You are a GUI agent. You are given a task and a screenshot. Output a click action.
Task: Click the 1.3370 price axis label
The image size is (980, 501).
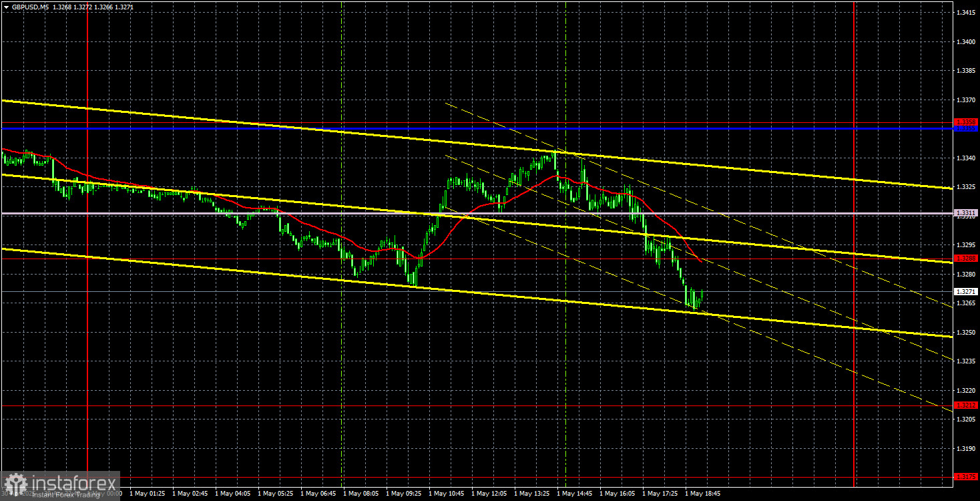[x=967, y=100]
